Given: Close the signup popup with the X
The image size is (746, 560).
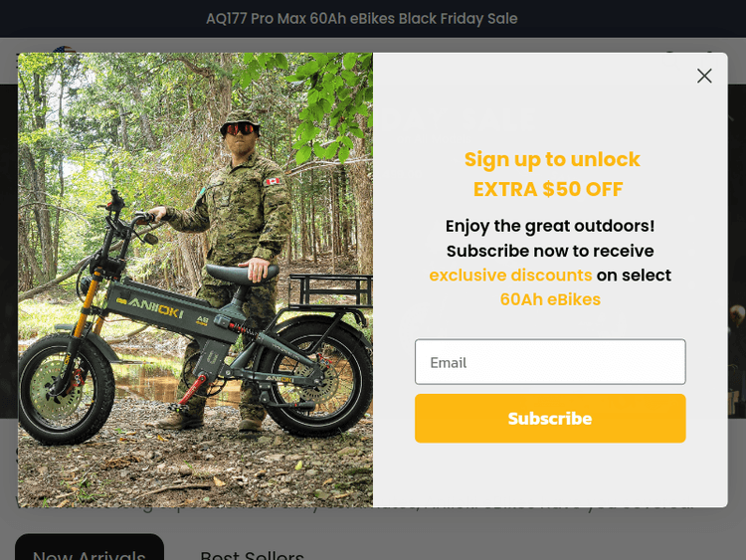Looking at the screenshot, I should pos(704,76).
